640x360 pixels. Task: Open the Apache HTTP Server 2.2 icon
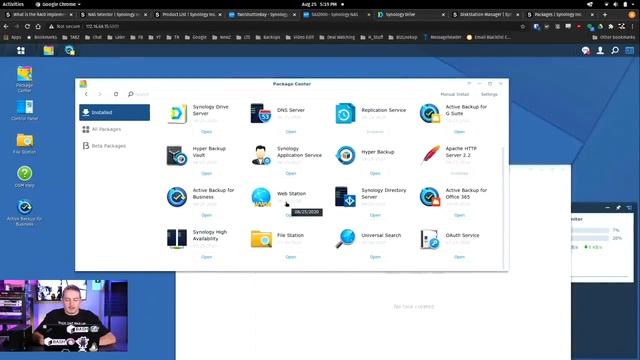tap(430, 156)
